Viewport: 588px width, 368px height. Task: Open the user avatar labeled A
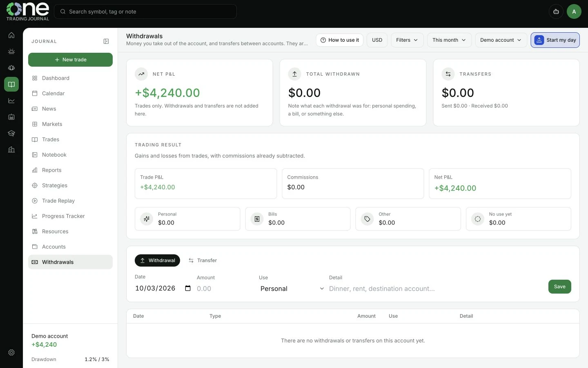tap(574, 11)
